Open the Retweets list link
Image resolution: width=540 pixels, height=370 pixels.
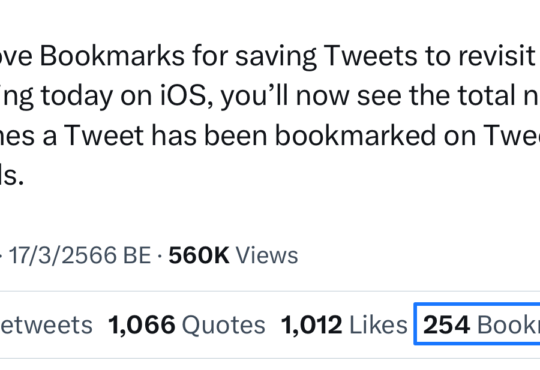click(46, 325)
